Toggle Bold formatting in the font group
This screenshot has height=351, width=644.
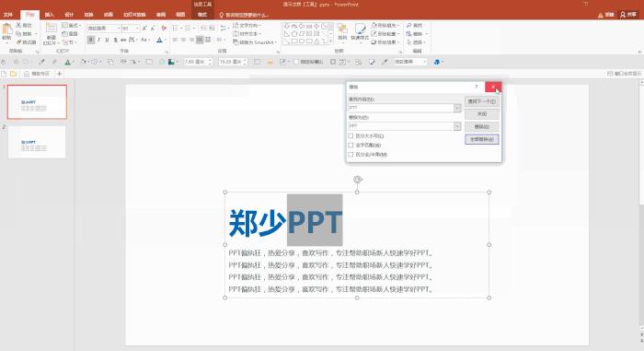coord(91,40)
